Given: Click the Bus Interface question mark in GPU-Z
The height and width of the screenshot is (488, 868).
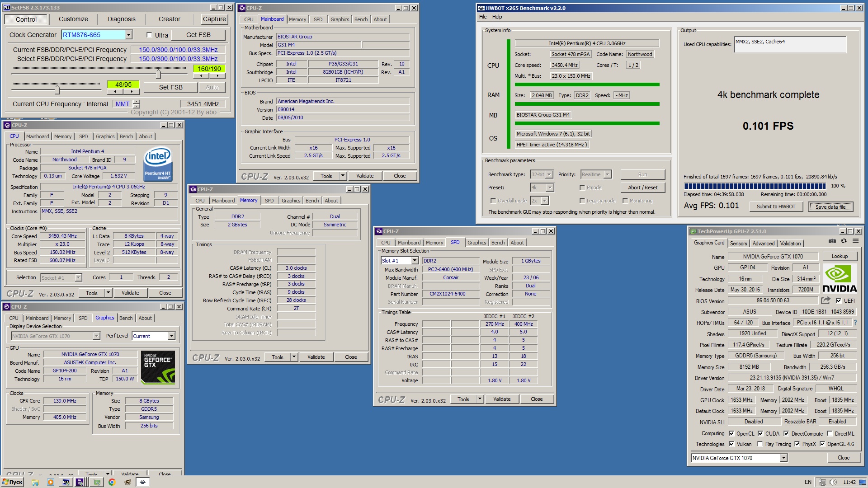Looking at the screenshot, I should click(855, 323).
